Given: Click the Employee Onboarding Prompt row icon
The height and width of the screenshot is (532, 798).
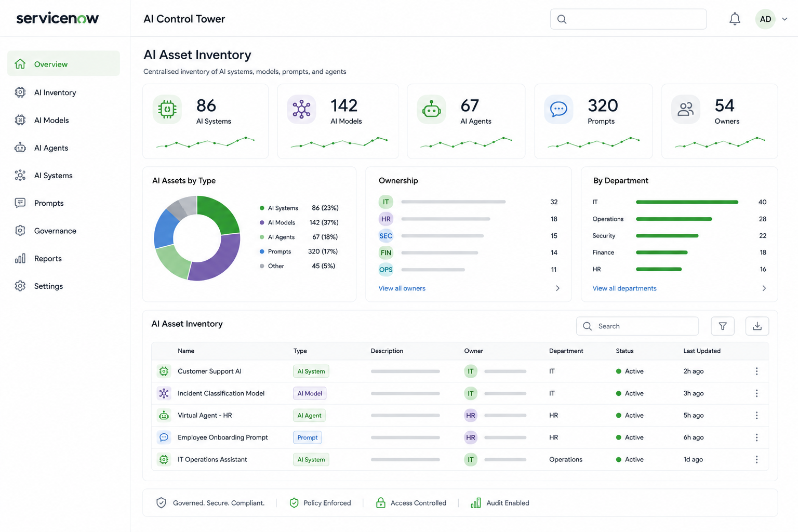Looking at the screenshot, I should coord(164,437).
